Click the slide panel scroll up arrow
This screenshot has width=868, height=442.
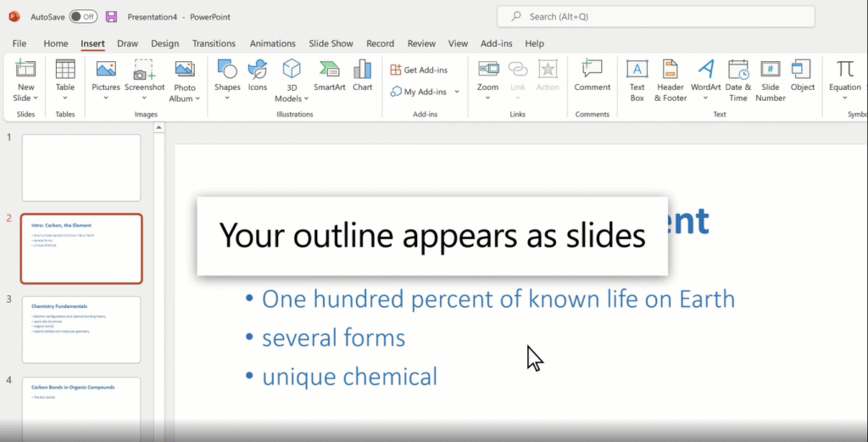coord(159,128)
